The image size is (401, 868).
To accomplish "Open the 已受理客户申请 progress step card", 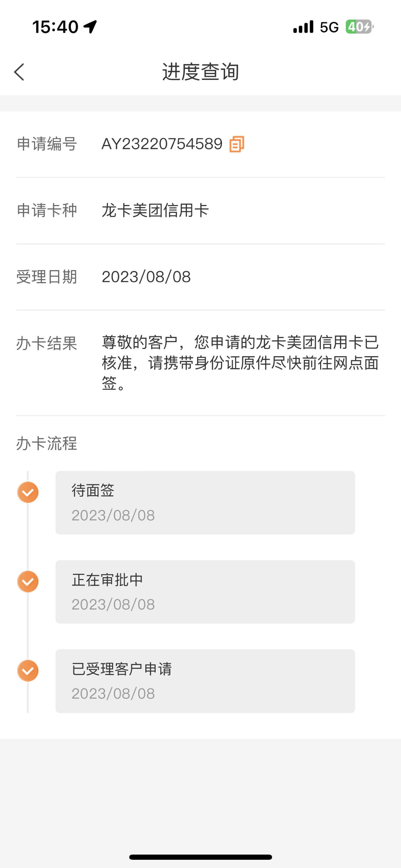I will pyautogui.click(x=205, y=681).
